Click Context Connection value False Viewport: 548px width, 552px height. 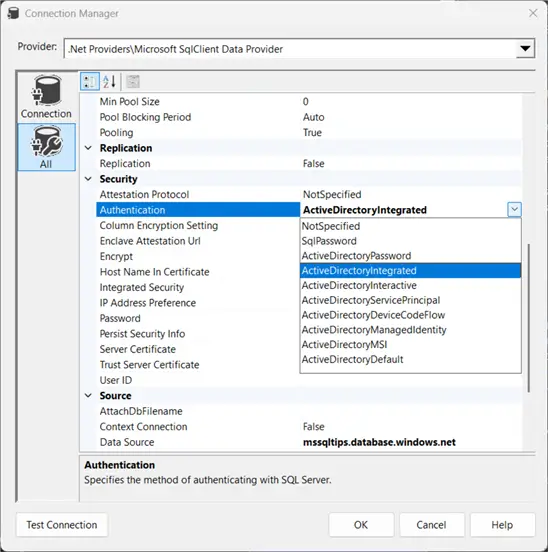pyautogui.click(x=314, y=427)
